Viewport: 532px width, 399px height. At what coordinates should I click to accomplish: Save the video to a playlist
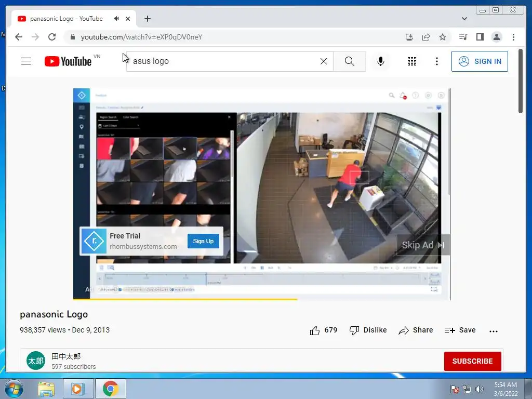[x=460, y=330]
